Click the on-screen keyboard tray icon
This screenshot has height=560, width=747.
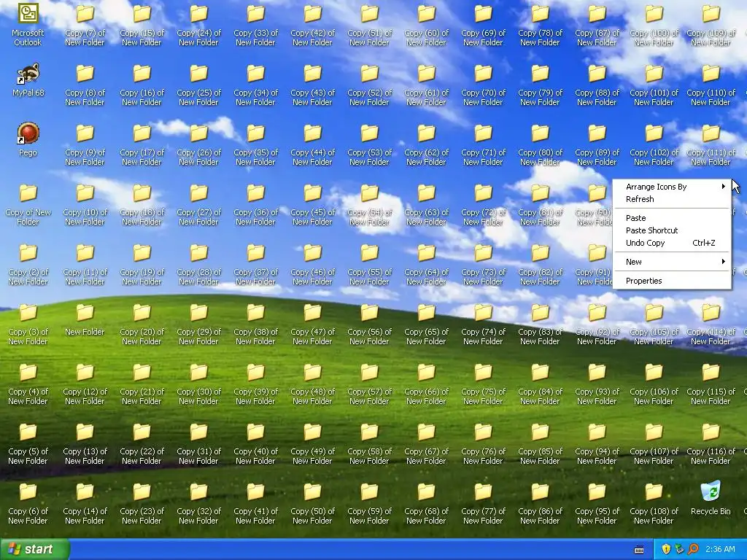coord(639,550)
